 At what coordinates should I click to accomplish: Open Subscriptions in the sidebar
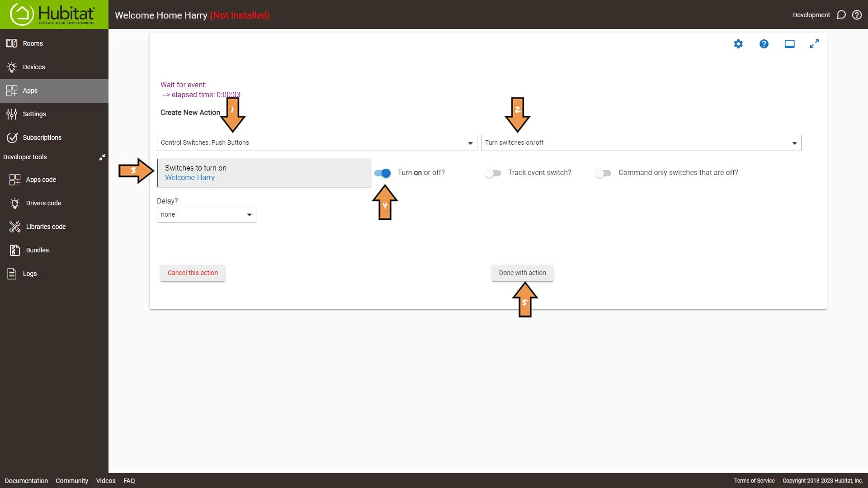point(42,137)
